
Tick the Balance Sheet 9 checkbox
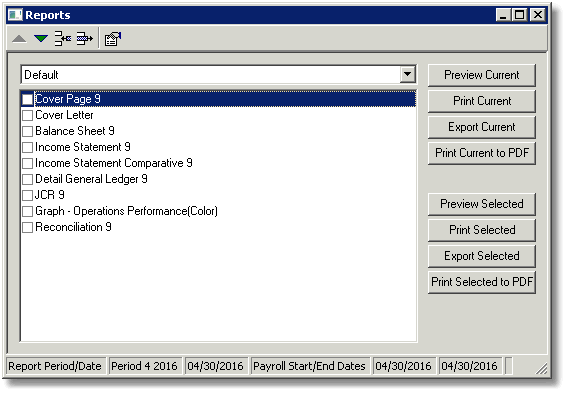[27, 131]
